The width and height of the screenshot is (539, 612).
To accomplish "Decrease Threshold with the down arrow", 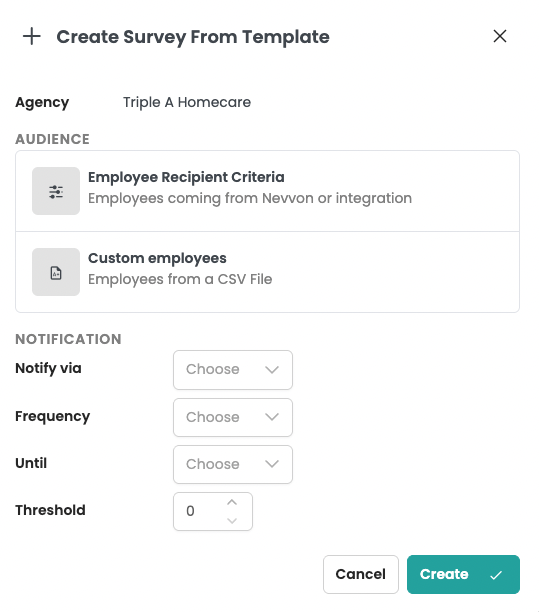I will pos(232,521).
